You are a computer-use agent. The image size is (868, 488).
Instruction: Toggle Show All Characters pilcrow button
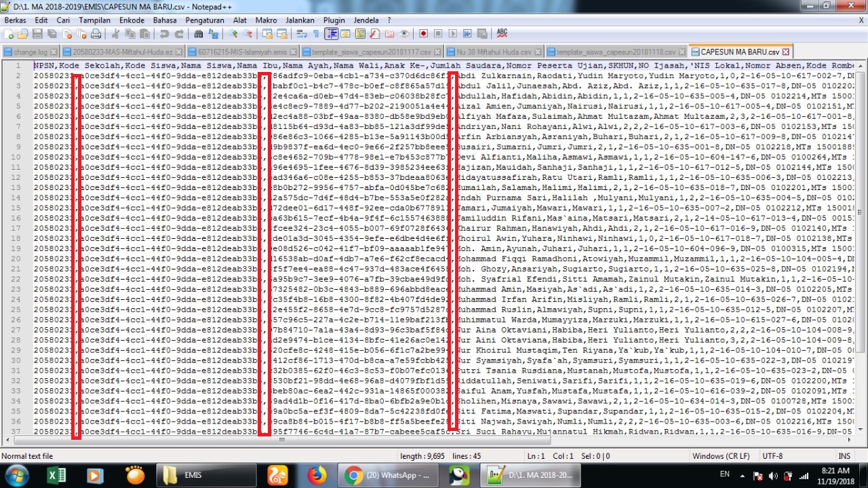click(316, 34)
